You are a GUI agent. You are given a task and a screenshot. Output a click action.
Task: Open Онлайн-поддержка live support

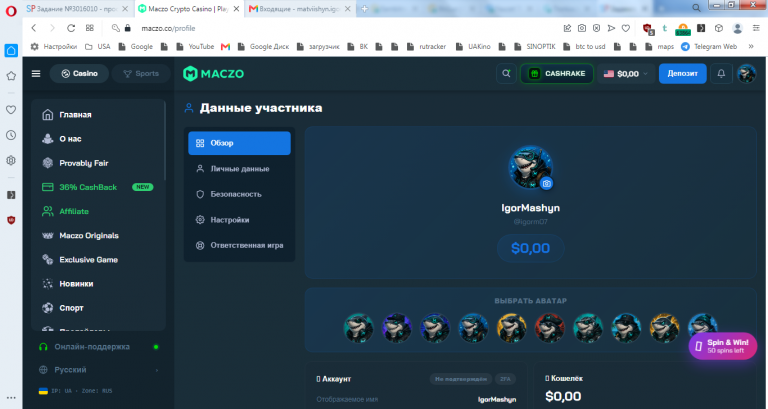[x=98, y=347]
